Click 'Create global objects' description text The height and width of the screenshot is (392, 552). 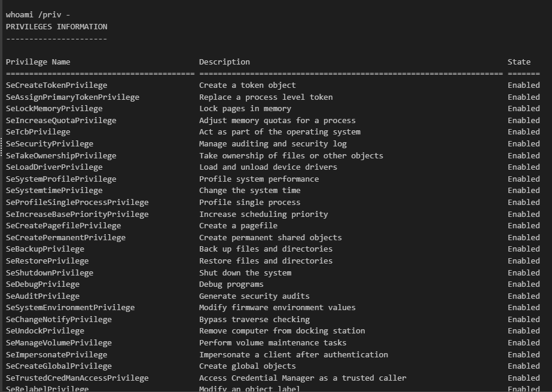247,366
